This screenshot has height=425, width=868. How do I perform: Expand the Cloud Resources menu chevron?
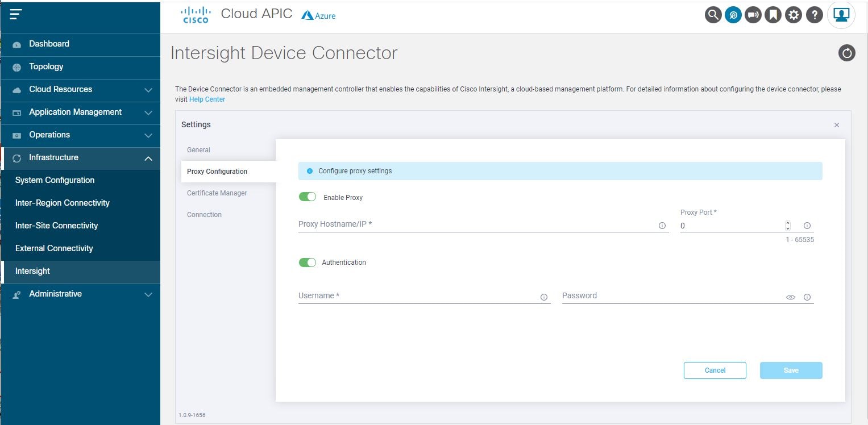coord(148,90)
